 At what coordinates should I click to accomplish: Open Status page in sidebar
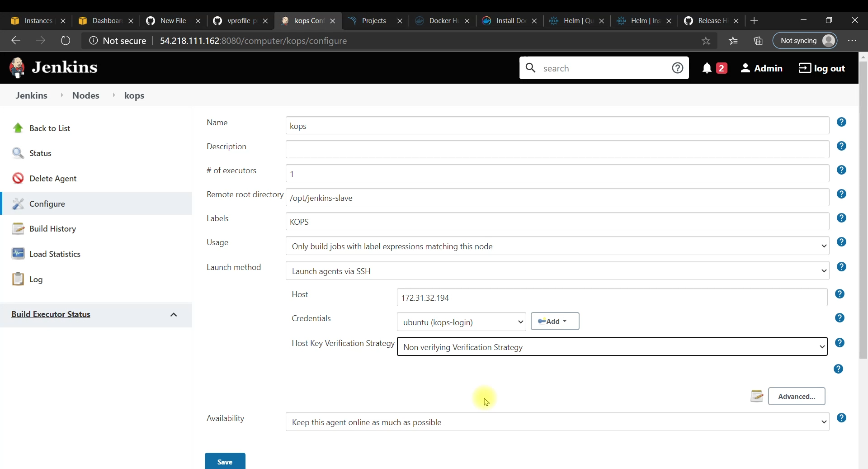40,153
